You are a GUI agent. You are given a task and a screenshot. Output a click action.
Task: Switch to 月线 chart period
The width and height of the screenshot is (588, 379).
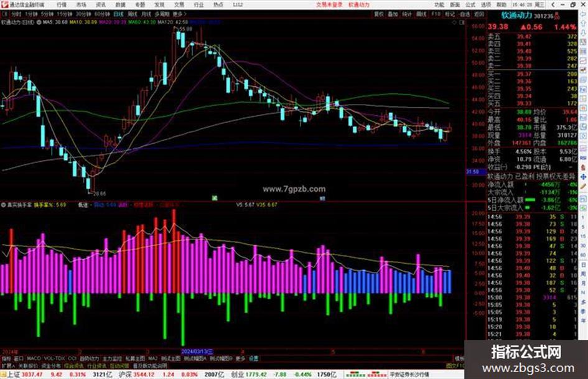pos(146,14)
